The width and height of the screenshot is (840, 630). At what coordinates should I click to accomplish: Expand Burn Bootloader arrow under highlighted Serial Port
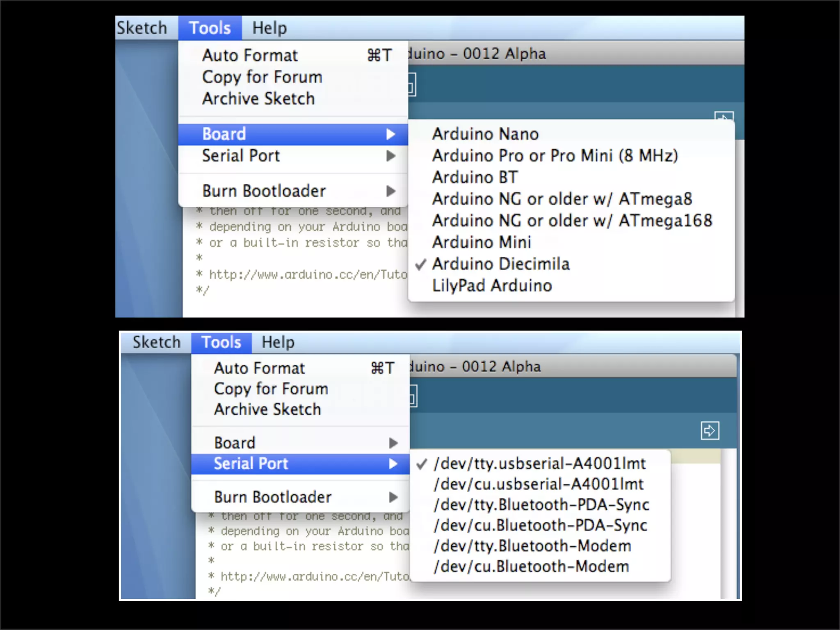pos(393,498)
